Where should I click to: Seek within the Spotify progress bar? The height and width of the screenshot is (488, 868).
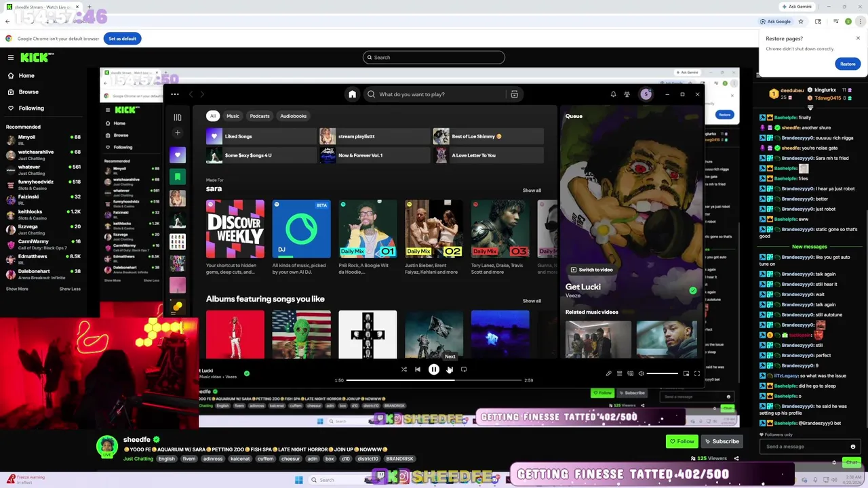(x=434, y=380)
